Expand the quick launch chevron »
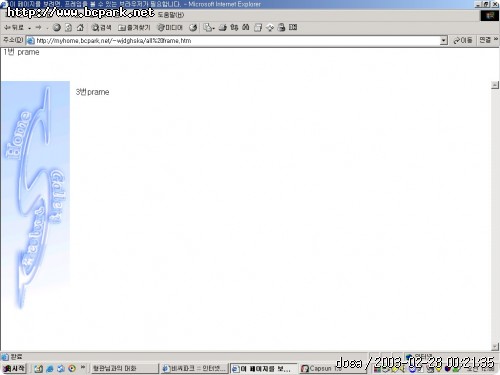 coord(83,367)
